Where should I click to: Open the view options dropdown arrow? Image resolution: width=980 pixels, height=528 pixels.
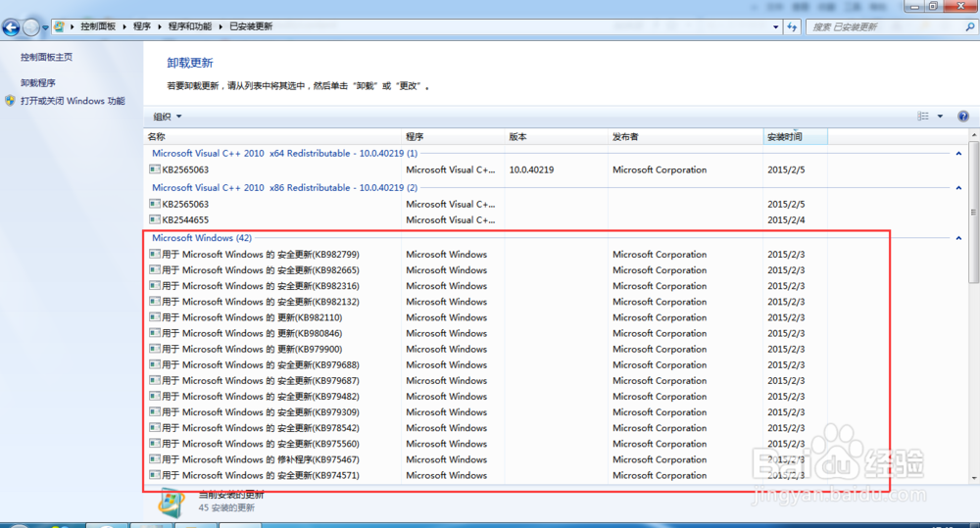pos(940,117)
